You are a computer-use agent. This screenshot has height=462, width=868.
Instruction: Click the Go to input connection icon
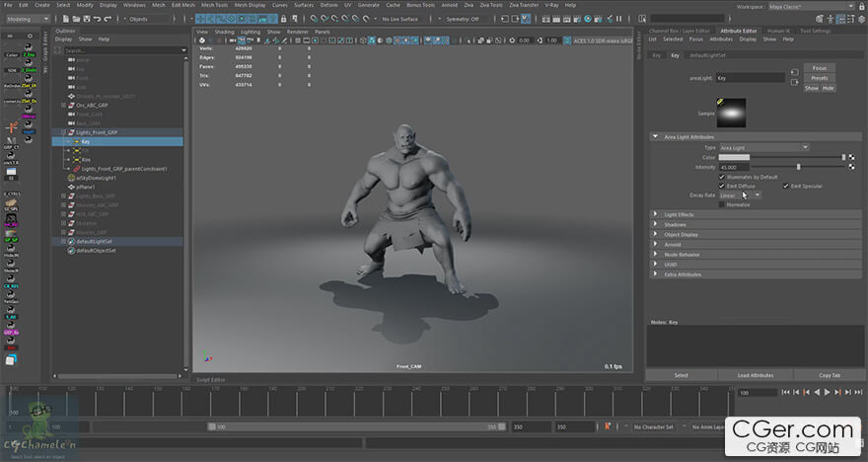[x=794, y=73]
